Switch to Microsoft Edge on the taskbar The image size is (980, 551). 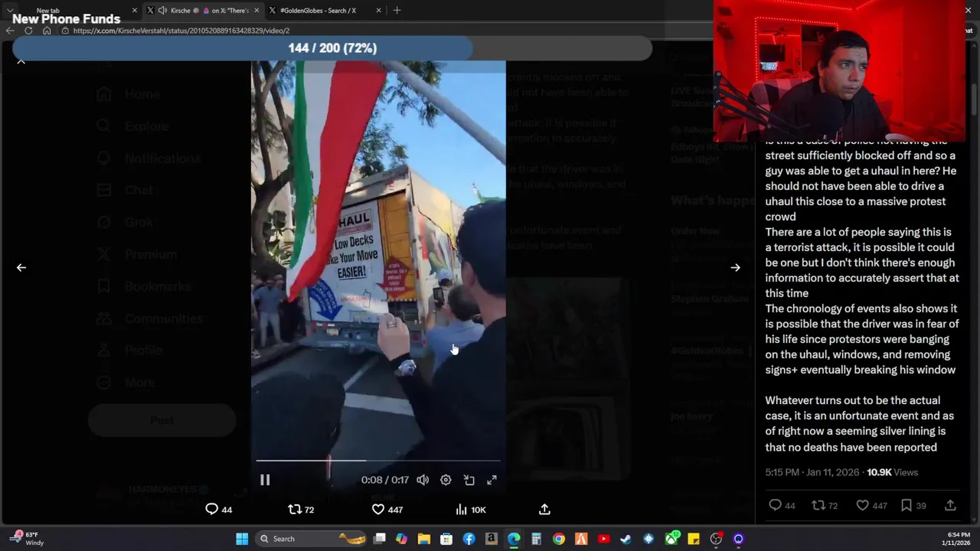click(x=514, y=539)
